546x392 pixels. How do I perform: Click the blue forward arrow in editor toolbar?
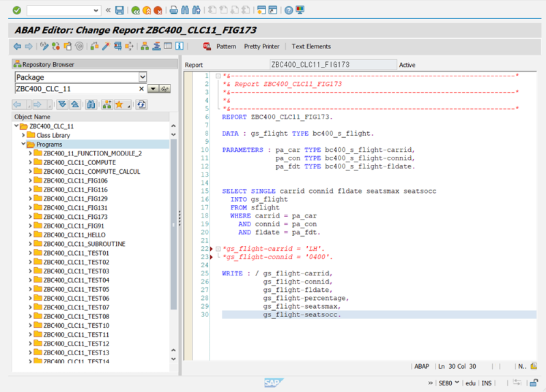point(29,46)
